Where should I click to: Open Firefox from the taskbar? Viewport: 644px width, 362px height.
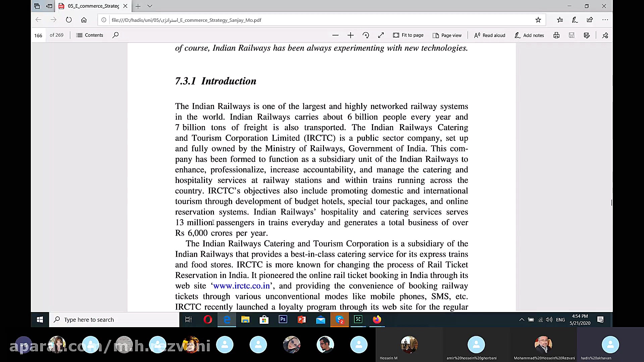(x=377, y=320)
